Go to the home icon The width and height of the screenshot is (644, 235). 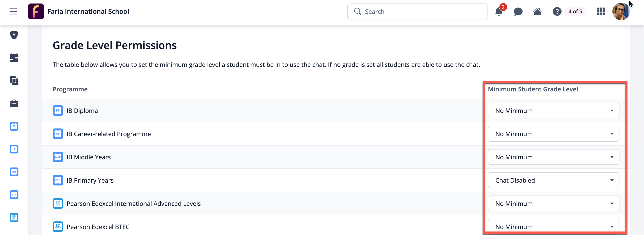(x=537, y=11)
